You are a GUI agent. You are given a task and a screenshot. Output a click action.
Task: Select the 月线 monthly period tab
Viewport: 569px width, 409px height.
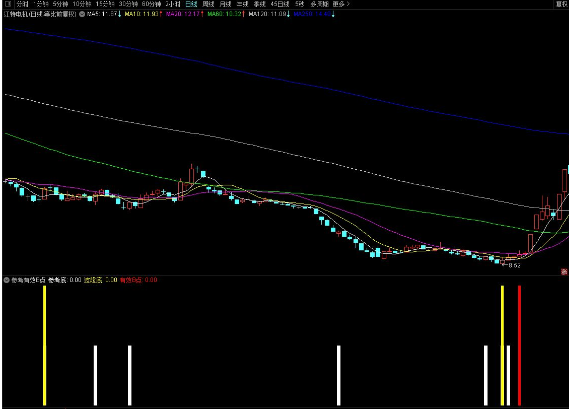(225, 4)
